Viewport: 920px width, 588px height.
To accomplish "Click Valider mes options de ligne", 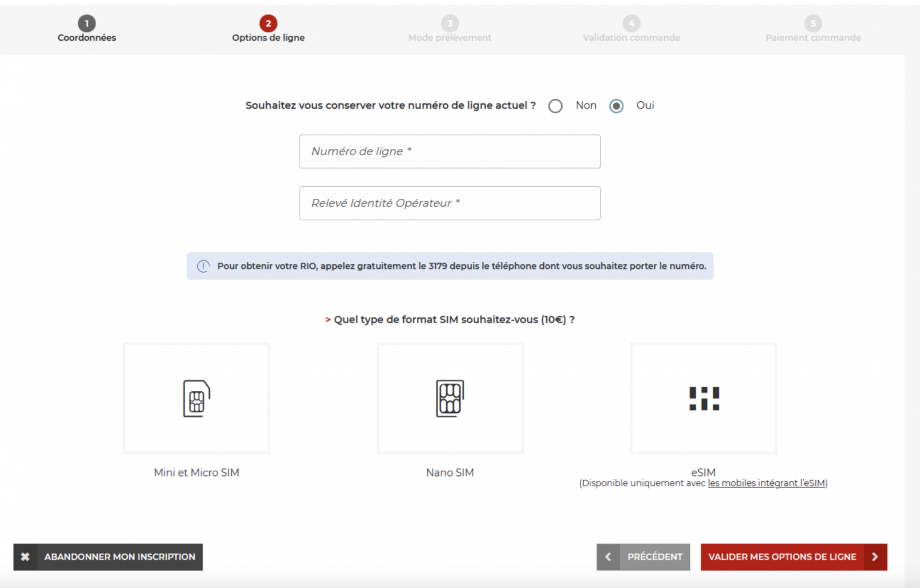I will [x=782, y=557].
